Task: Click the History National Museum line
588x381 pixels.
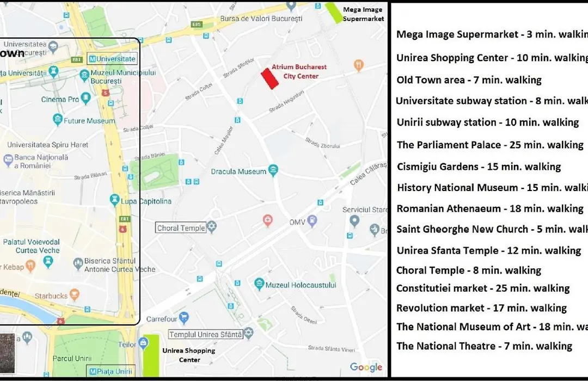Action: [492, 187]
